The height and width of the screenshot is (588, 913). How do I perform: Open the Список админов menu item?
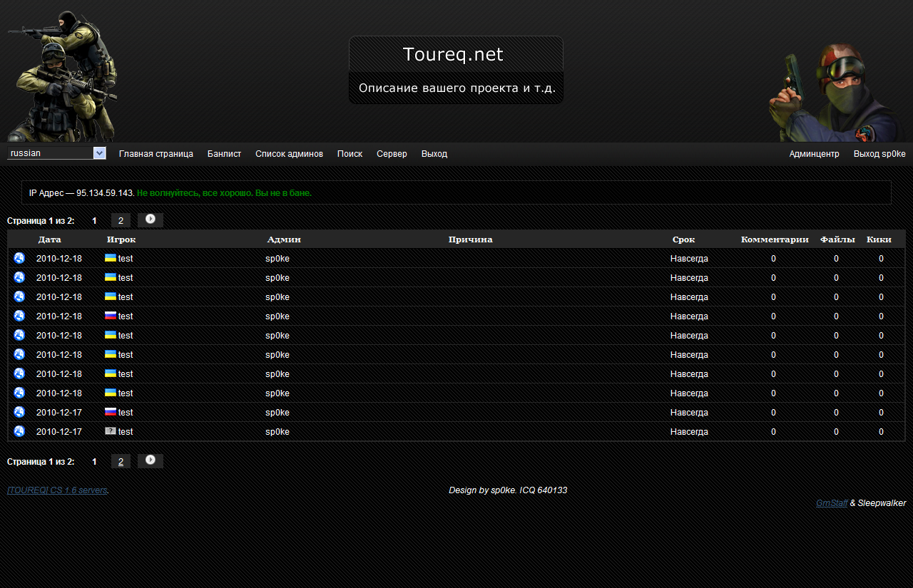click(289, 154)
